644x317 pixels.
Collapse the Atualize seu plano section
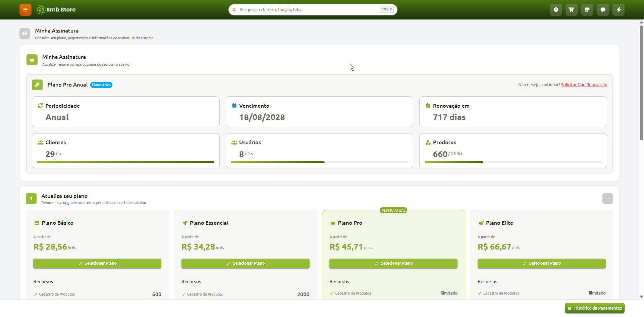pyautogui.click(x=607, y=199)
